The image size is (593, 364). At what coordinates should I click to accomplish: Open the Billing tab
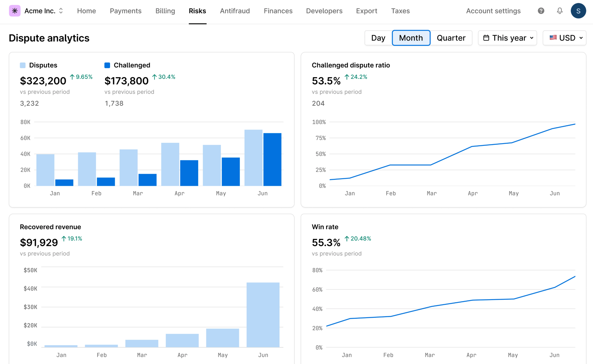(165, 11)
